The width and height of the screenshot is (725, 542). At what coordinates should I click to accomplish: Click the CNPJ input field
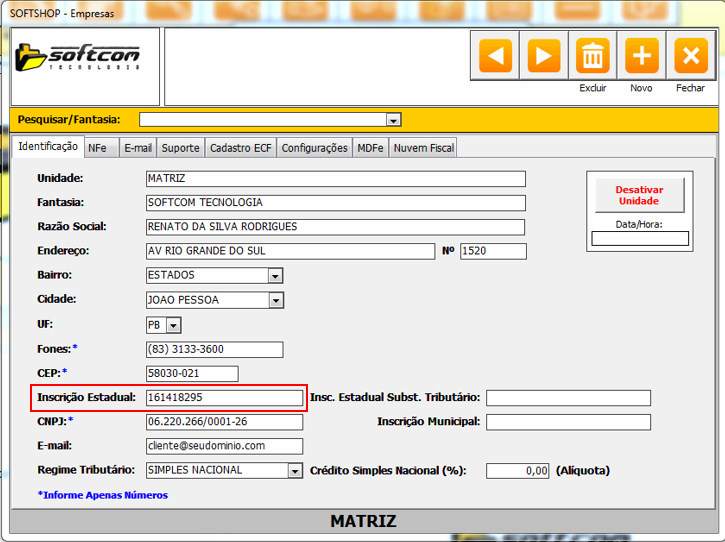[x=224, y=422]
